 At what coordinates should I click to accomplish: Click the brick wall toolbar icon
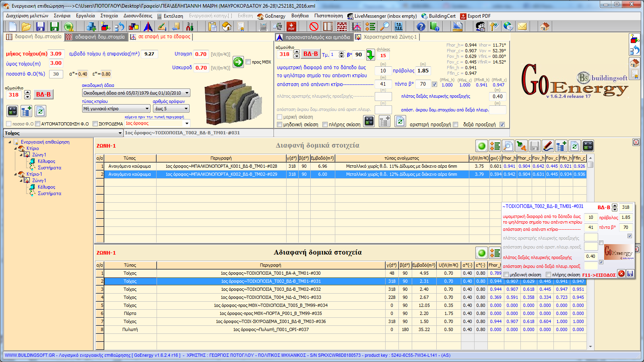(342, 27)
